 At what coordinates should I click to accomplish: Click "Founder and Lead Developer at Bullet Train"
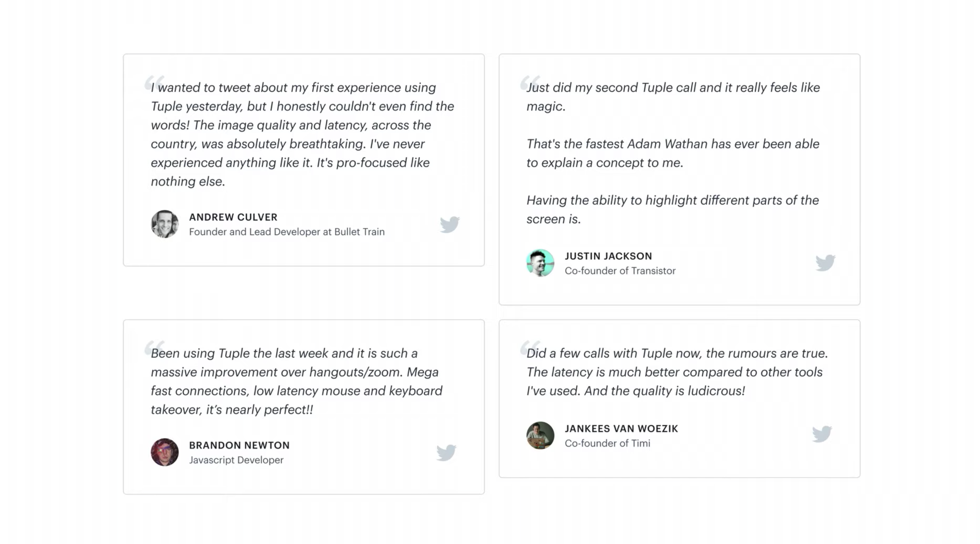tap(287, 232)
